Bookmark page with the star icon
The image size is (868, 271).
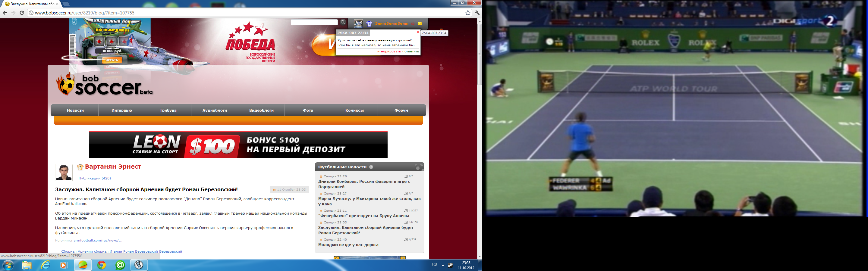pos(468,13)
